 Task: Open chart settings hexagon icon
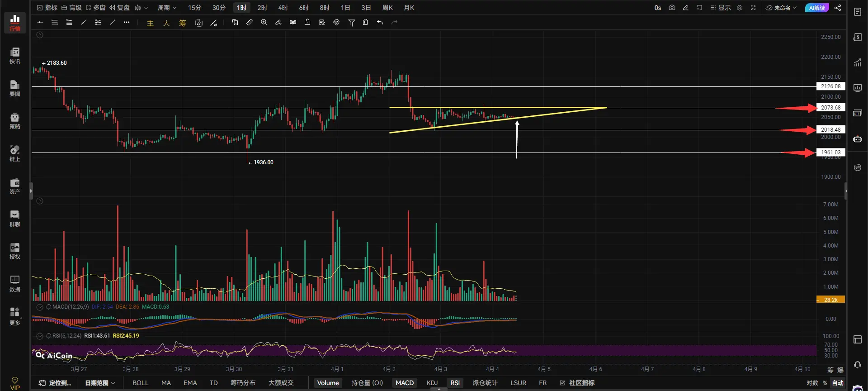(740, 8)
